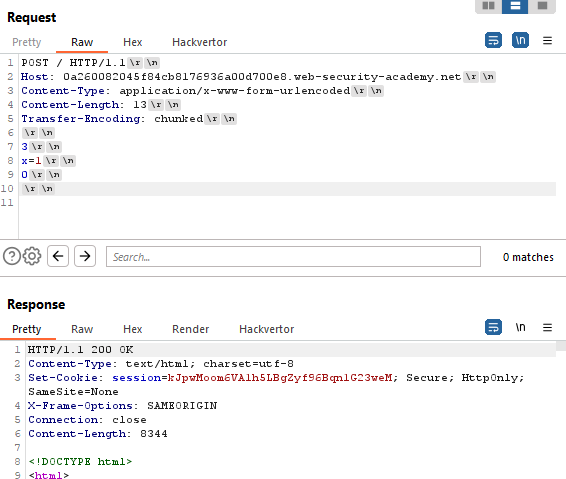
Task: Open search settings gear icon
Action: pyautogui.click(x=32, y=256)
